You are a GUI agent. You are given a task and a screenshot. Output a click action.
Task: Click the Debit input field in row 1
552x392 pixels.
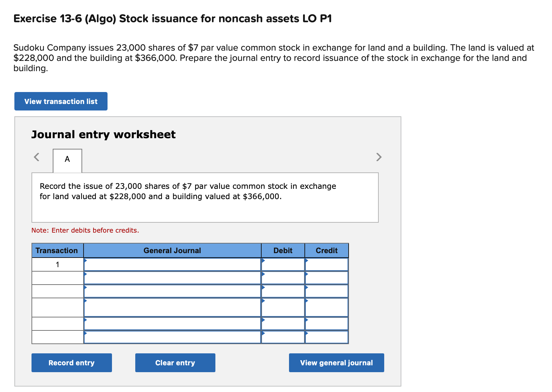283,264
